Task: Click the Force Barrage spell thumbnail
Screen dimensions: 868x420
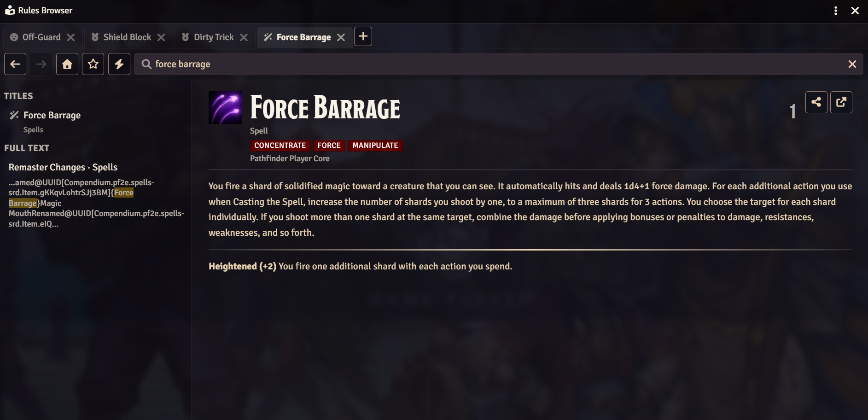Action: click(x=225, y=108)
